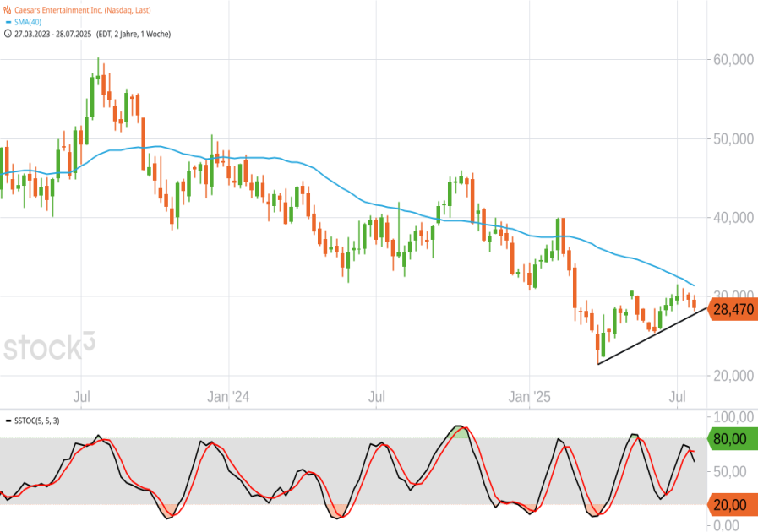Screen dimensions: 758x532
Task: Click the Jan '24 time axis label
Action: (228, 397)
